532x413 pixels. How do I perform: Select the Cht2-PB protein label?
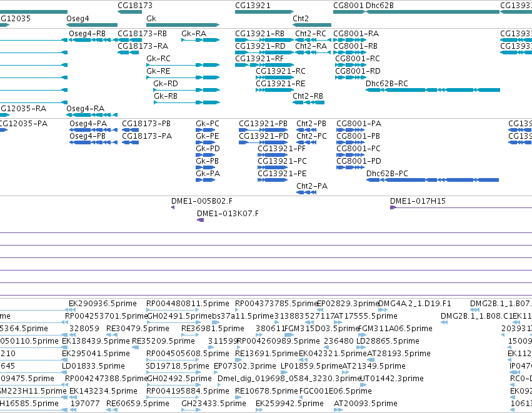click(311, 124)
